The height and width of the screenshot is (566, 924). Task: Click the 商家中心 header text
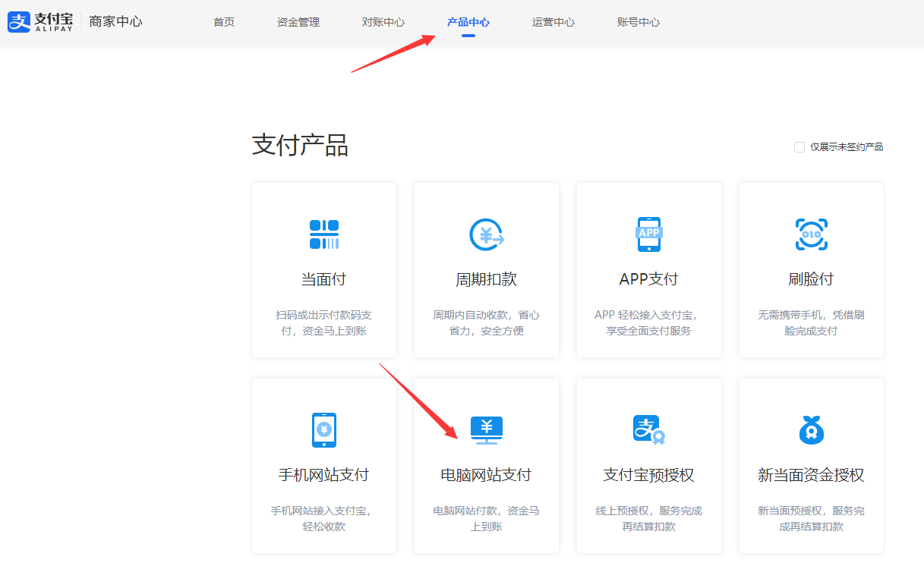(115, 21)
